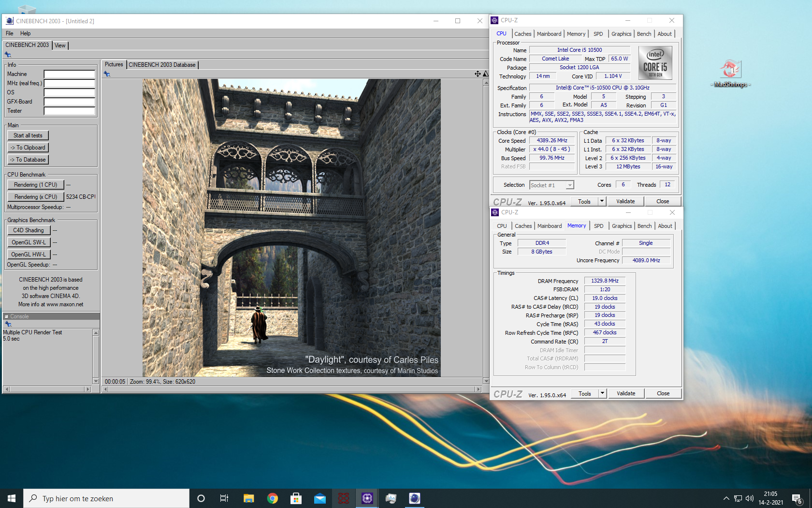Switch to Cinebench in the taskbar
The image size is (812, 508).
pos(415,498)
